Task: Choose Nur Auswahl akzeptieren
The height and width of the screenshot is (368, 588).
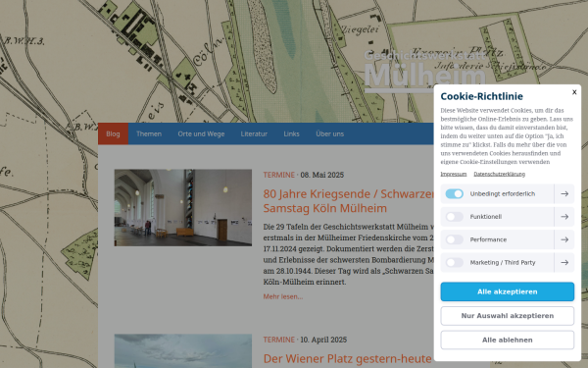Action: point(507,316)
